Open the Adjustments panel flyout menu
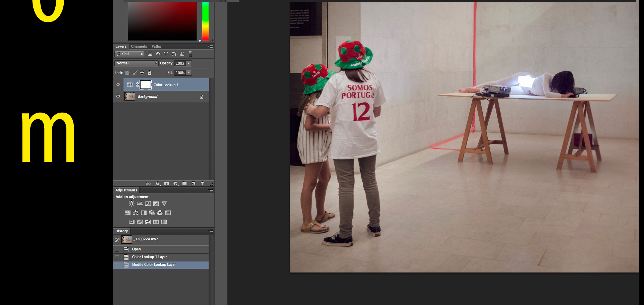 tap(210, 190)
